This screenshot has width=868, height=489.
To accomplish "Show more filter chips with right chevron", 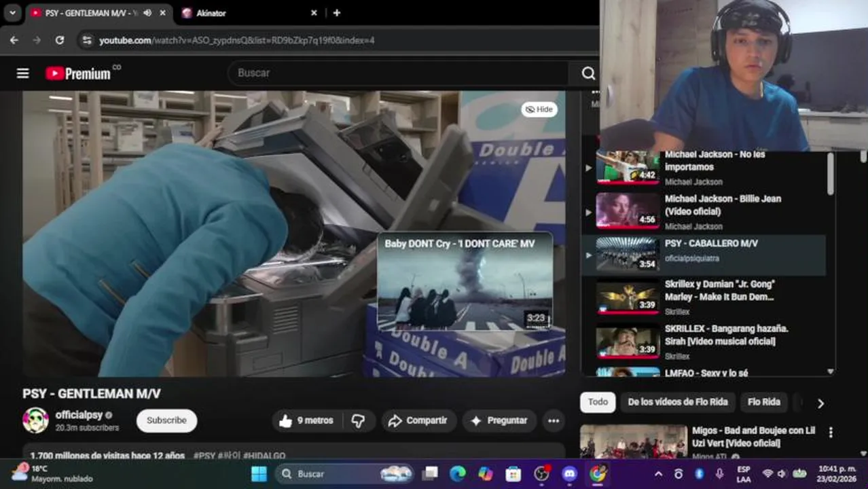I will [x=820, y=403].
